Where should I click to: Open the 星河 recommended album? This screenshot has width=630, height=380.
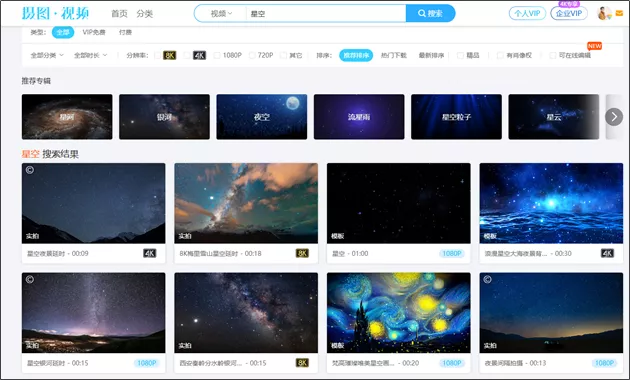pos(67,117)
